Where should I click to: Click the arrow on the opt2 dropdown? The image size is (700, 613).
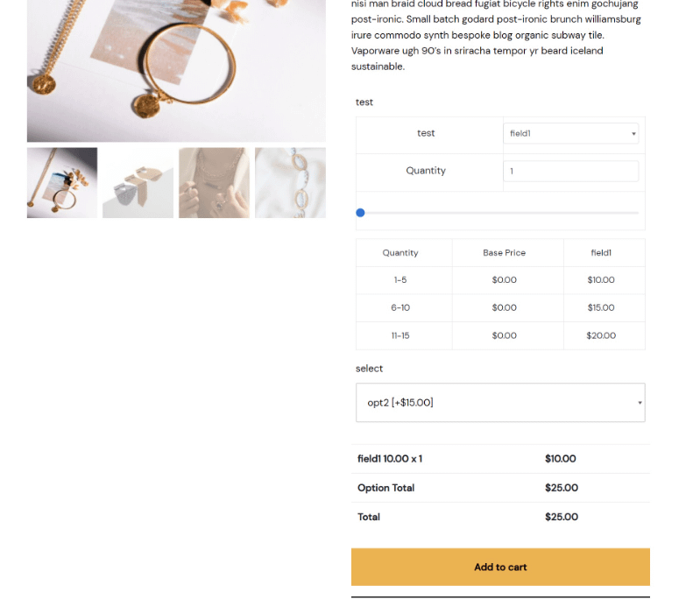tap(640, 403)
